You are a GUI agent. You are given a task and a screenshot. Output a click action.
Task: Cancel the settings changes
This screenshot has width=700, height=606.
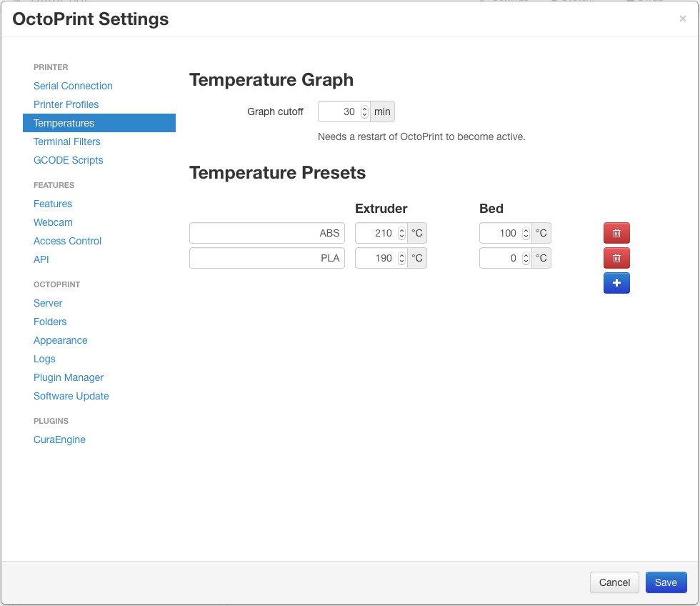tap(614, 582)
